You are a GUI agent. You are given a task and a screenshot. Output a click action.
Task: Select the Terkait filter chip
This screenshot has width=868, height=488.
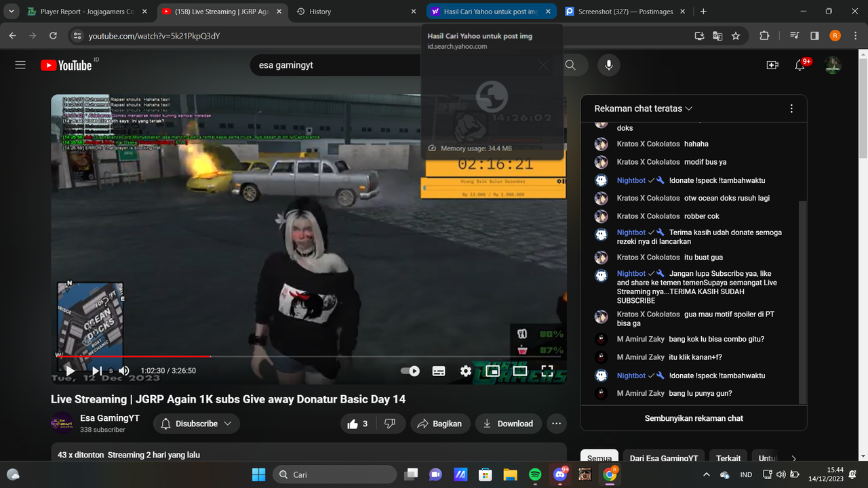tap(728, 458)
